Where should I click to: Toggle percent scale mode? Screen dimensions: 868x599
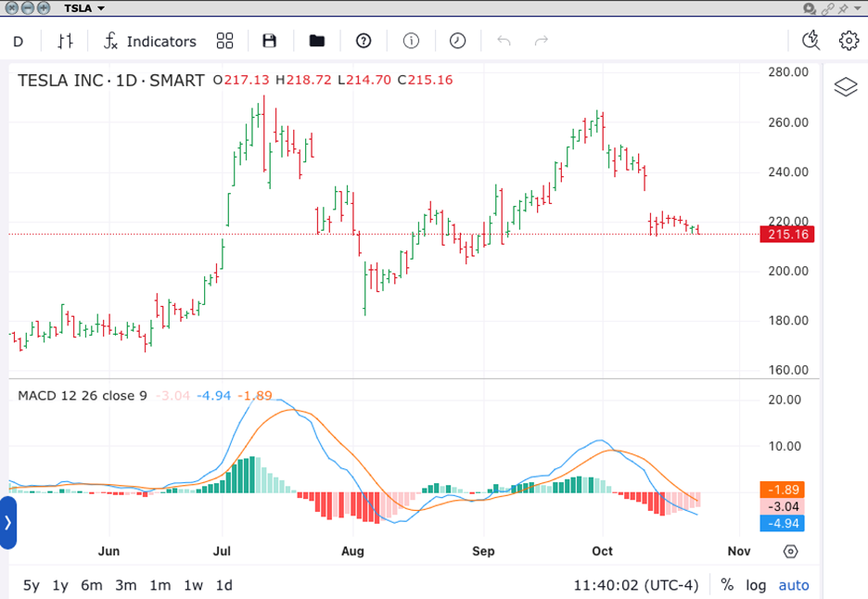727,584
